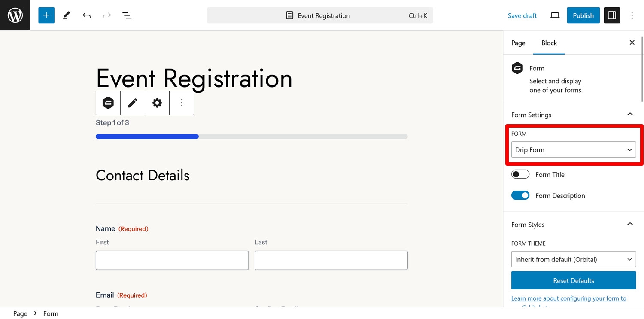Collapse the Form Styles section
The width and height of the screenshot is (644, 319).
point(630,225)
